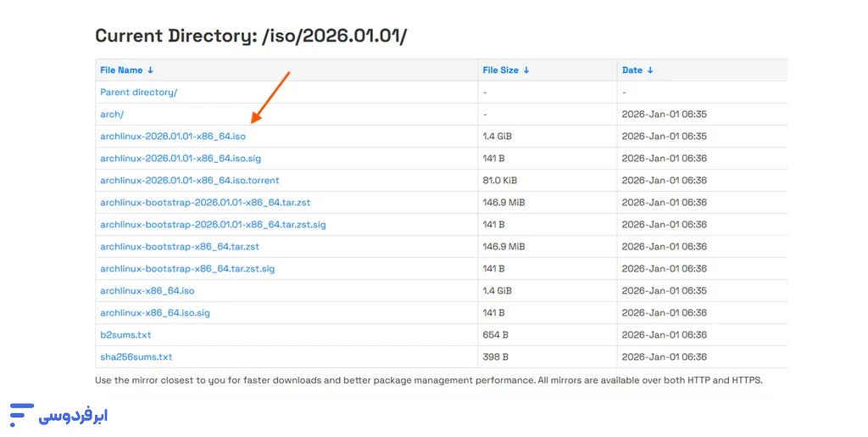Open the sha256sums.txt file
The image size is (868, 437).
point(136,357)
